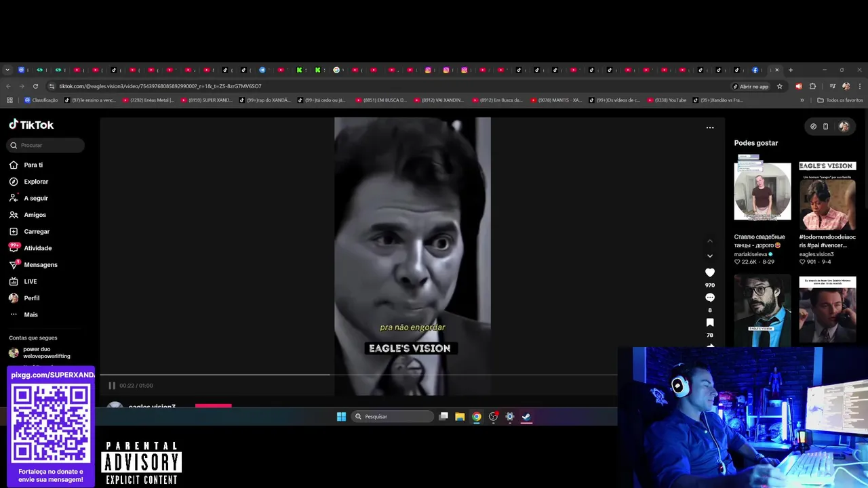
Task: Click the TikTok logo in sidebar
Action: point(31,125)
